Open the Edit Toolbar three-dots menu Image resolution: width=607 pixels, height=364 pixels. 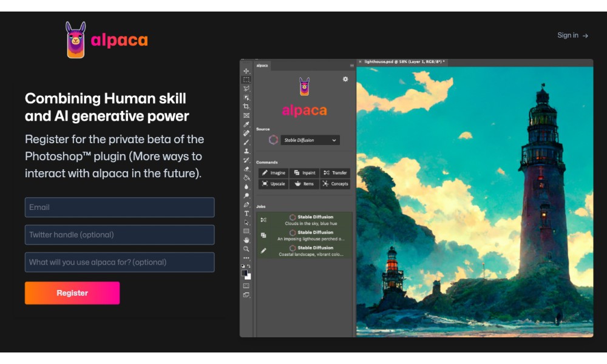click(246, 258)
